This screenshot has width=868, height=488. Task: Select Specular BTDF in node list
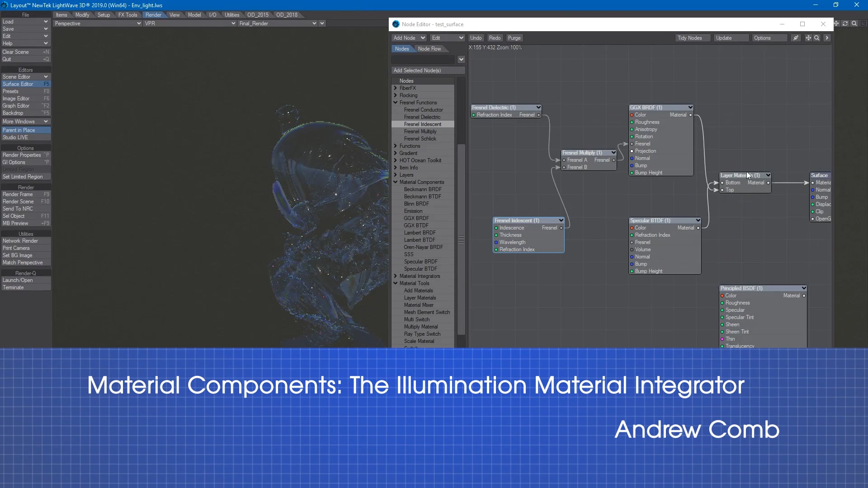pyautogui.click(x=420, y=269)
